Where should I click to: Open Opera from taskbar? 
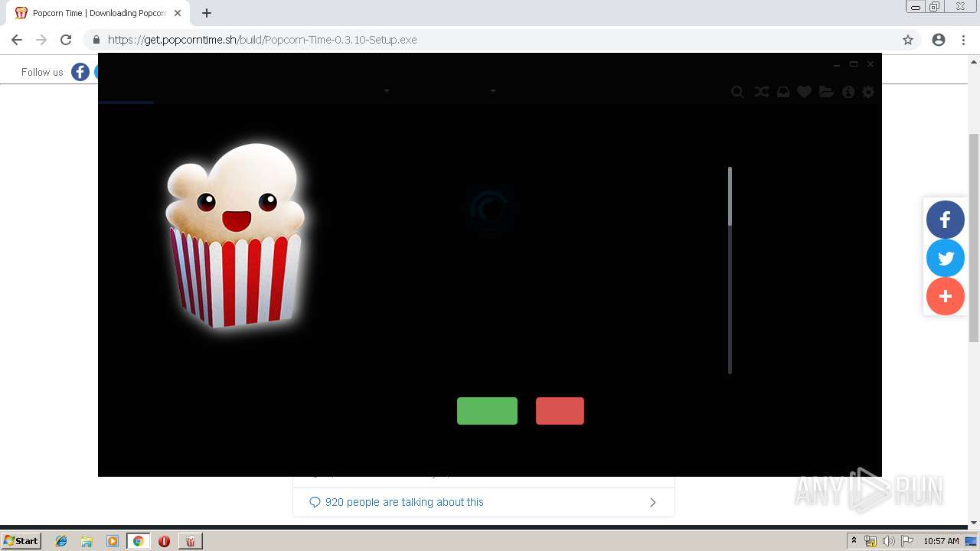point(164,541)
